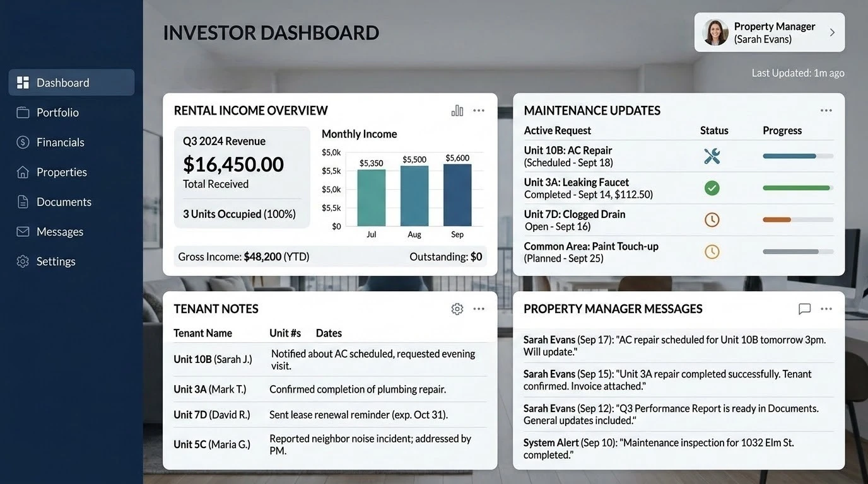Image resolution: width=868 pixels, height=484 pixels.
Task: Open Tenant Notes gear settings icon
Action: tap(457, 309)
